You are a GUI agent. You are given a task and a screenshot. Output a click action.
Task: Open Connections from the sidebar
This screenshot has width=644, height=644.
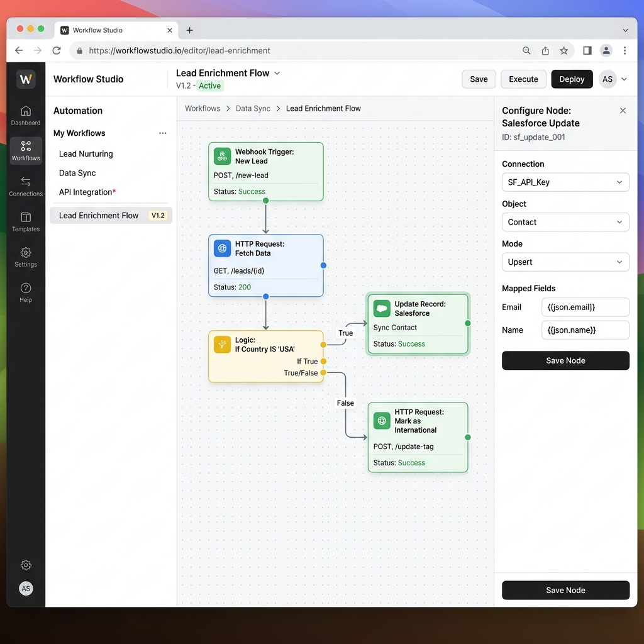tap(26, 186)
